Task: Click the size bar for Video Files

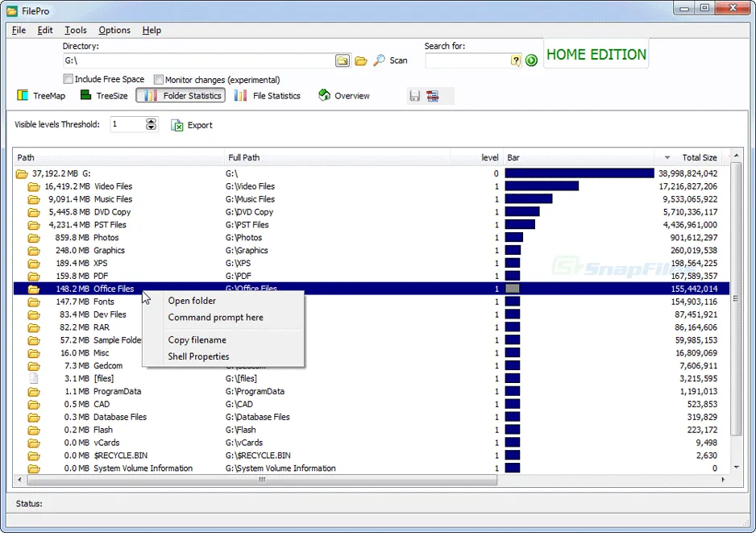Action: (542, 186)
